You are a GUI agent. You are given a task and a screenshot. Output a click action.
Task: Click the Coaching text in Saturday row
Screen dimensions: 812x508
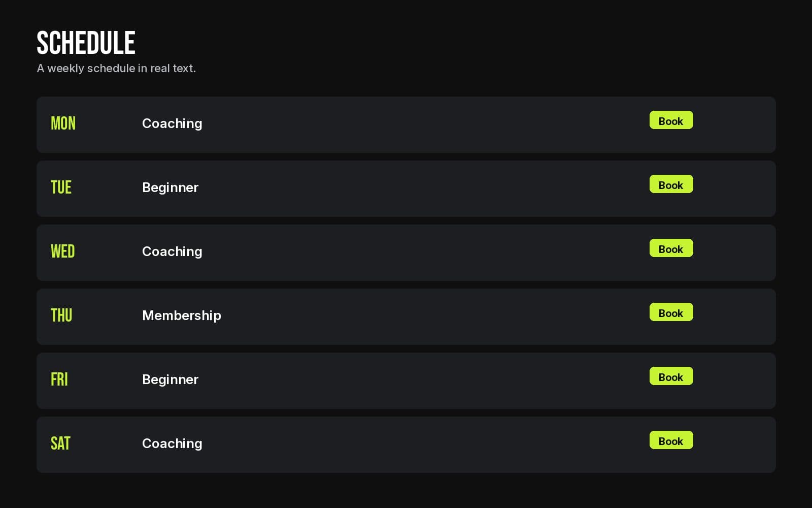click(172, 443)
